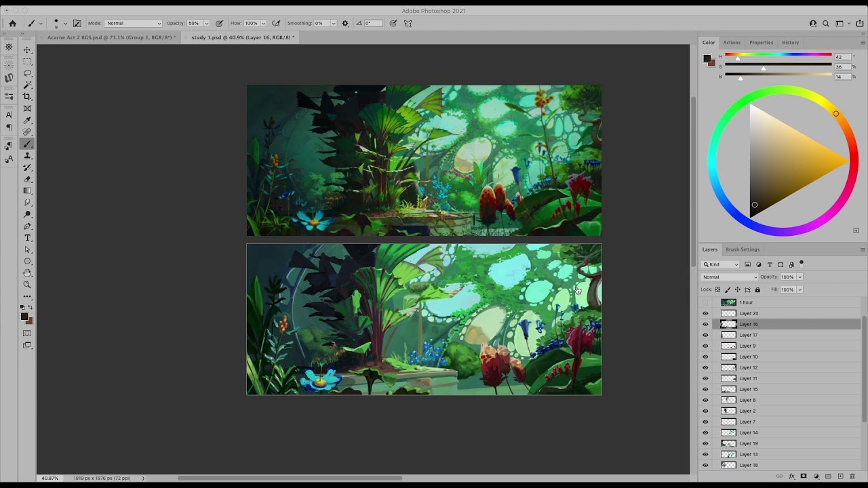The width and height of the screenshot is (868, 488).
Task: Select the Clone Stamp tool
Action: (x=27, y=155)
